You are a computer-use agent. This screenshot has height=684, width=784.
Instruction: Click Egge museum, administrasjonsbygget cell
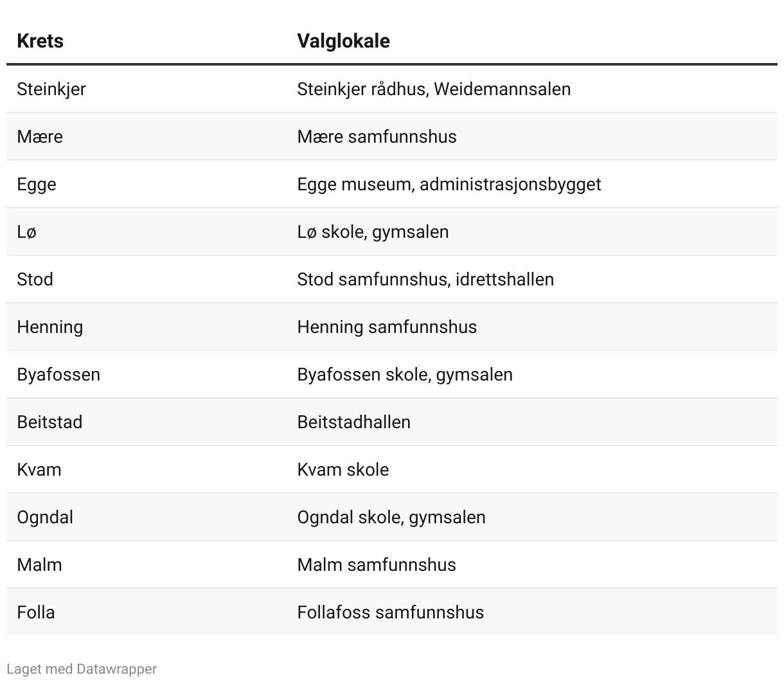pyautogui.click(x=449, y=184)
